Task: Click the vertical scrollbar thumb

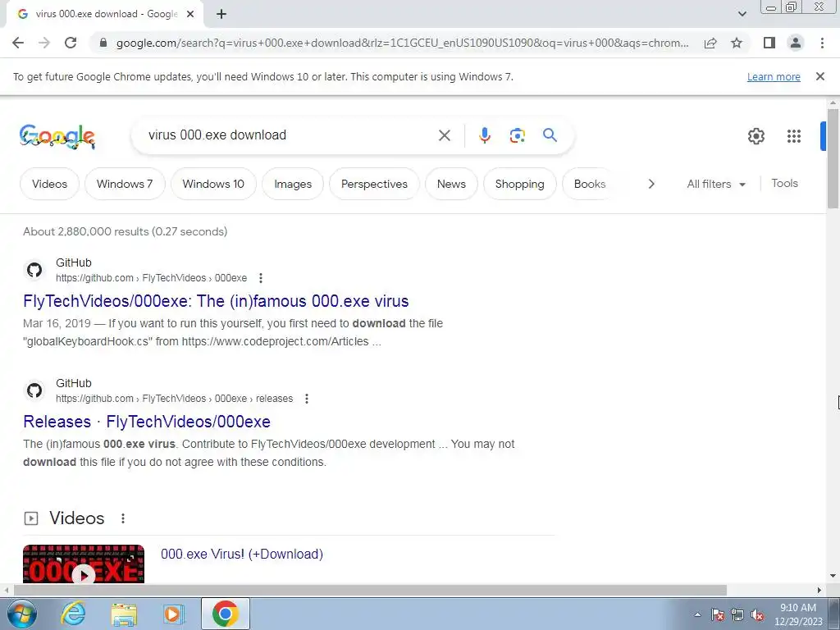Action: [833, 158]
